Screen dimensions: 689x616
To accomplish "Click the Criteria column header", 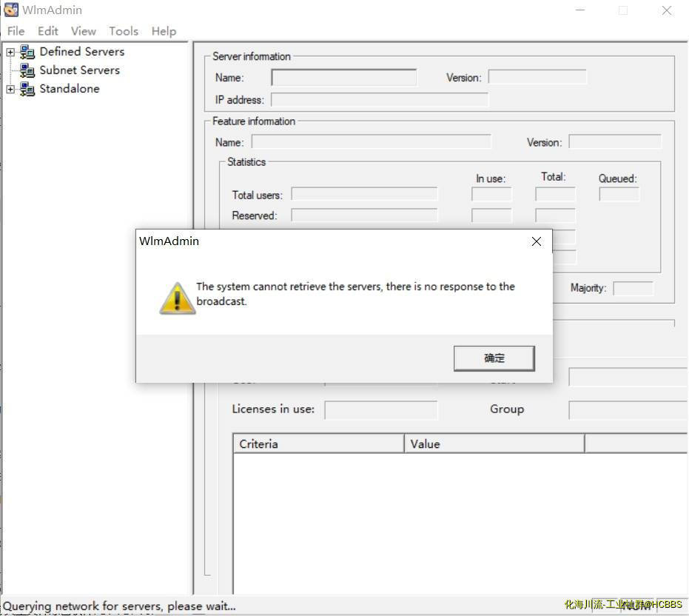I will pos(318,443).
